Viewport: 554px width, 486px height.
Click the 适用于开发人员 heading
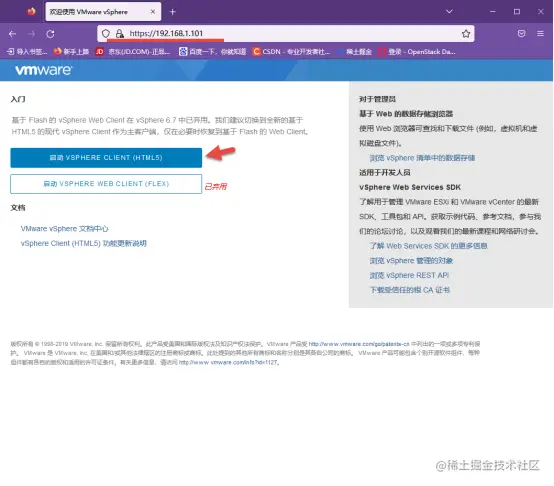pyautogui.click(x=384, y=172)
